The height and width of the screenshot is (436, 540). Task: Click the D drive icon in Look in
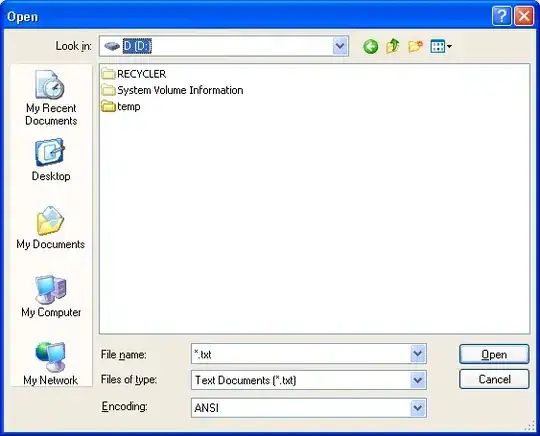[112, 46]
